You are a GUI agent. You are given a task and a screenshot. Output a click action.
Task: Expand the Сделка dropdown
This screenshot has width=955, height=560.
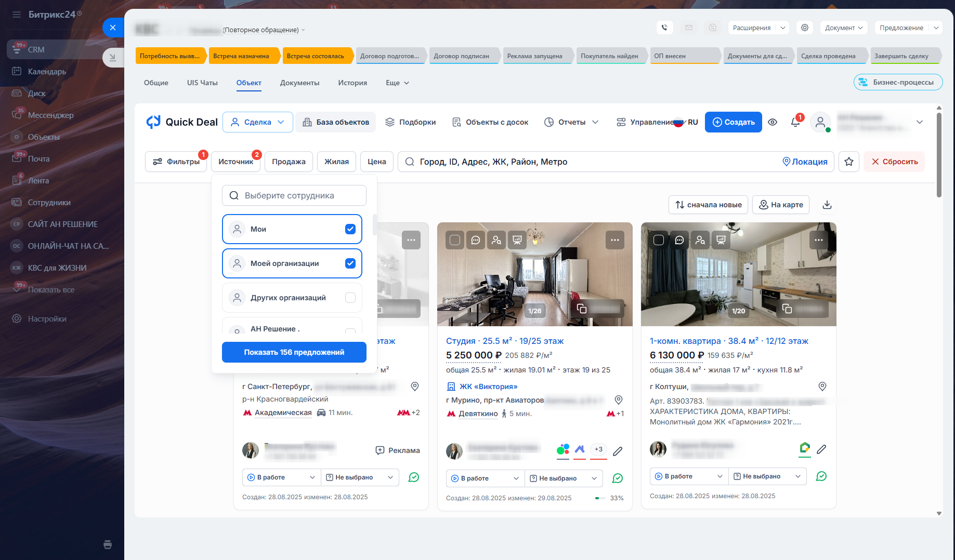point(258,122)
